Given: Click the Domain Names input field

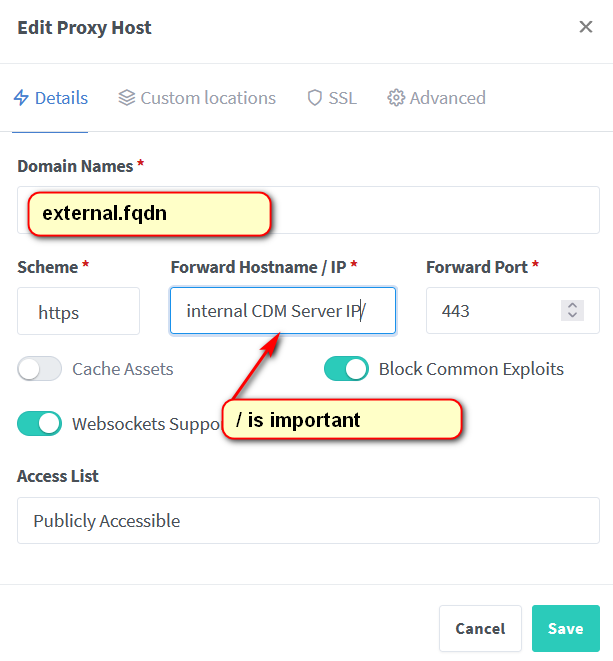Looking at the screenshot, I should 430,211.
